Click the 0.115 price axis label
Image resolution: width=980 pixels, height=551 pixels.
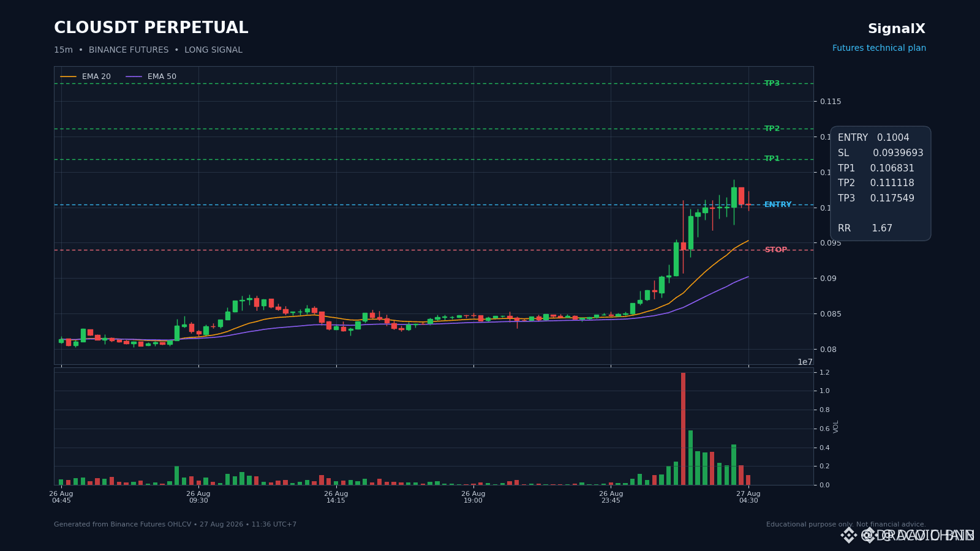(831, 102)
